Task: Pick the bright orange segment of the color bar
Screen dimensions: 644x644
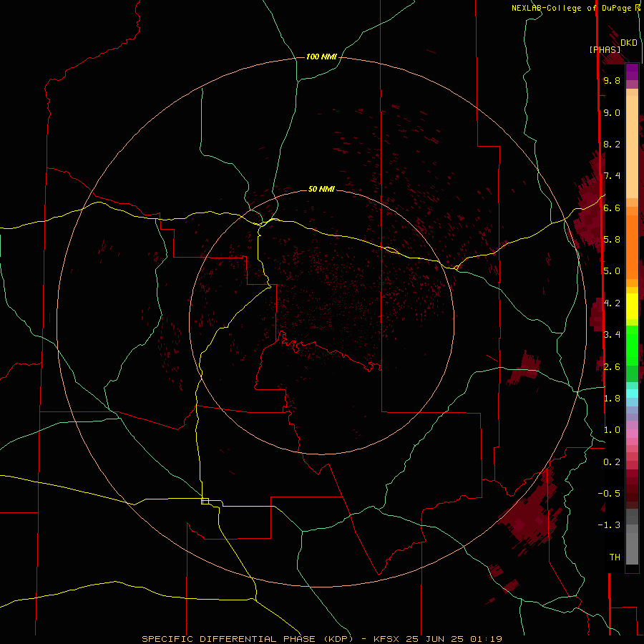Action: (632, 246)
